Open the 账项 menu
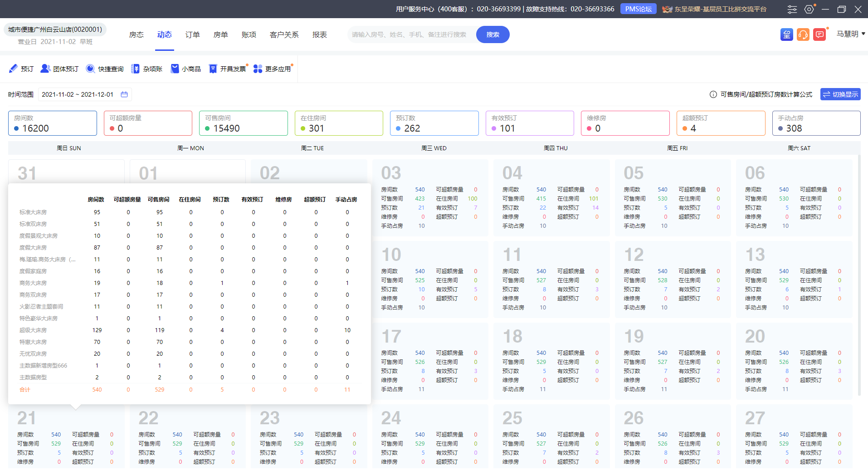Image resolution: width=868 pixels, height=471 pixels. 249,34
